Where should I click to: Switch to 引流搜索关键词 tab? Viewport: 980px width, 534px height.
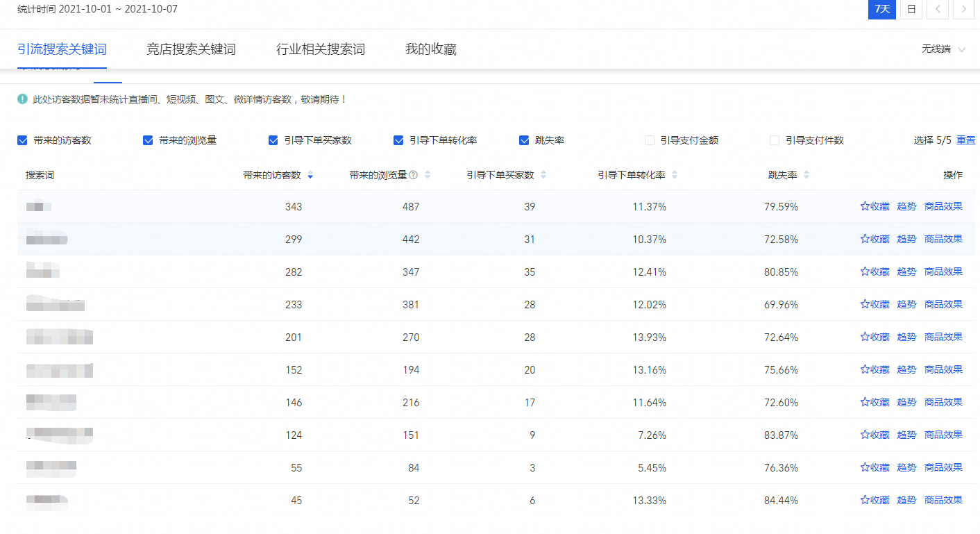coord(62,49)
